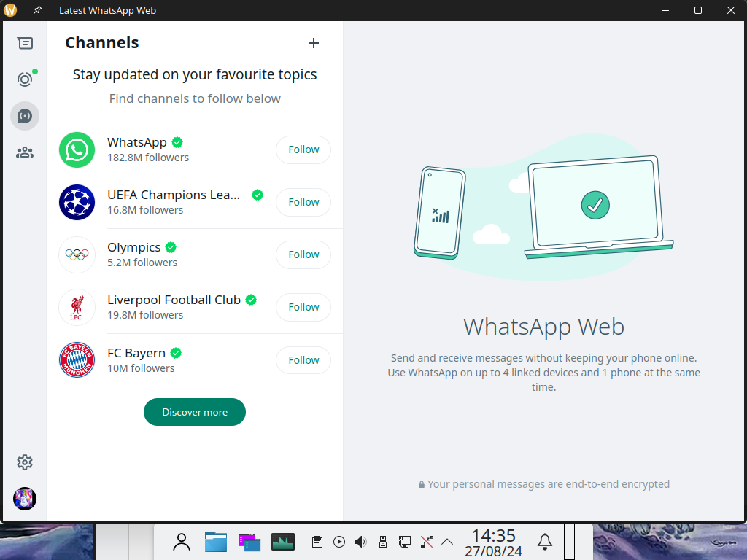Click the pin window icon in title bar
Screen dimensions: 747x560
coord(37,10)
